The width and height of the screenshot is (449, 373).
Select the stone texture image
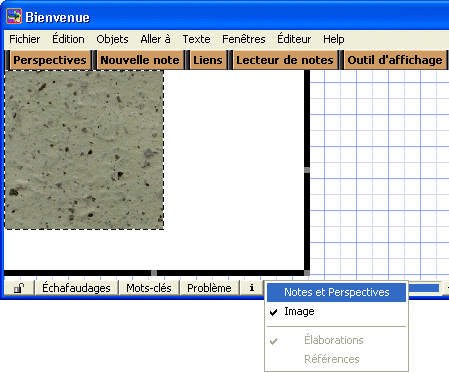click(84, 150)
